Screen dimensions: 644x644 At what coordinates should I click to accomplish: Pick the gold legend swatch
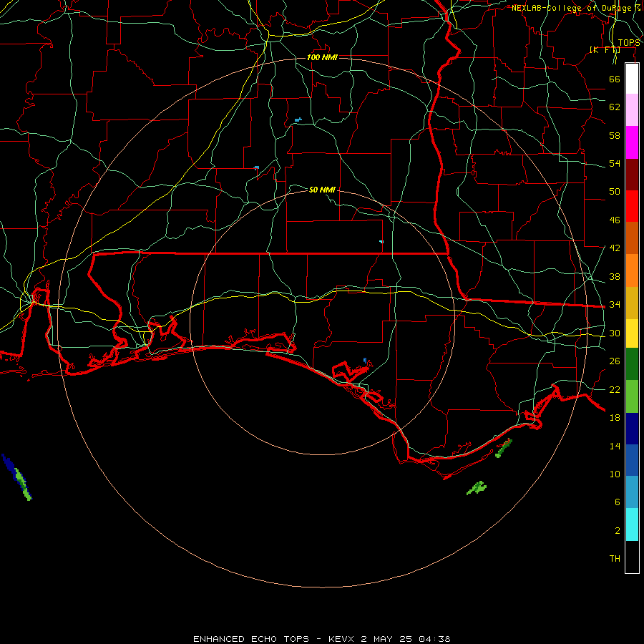point(632,303)
